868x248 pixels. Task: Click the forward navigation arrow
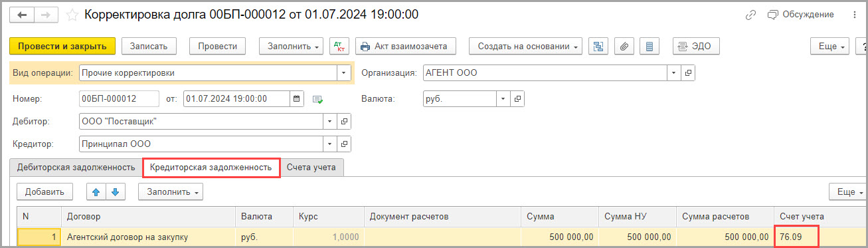pos(46,15)
